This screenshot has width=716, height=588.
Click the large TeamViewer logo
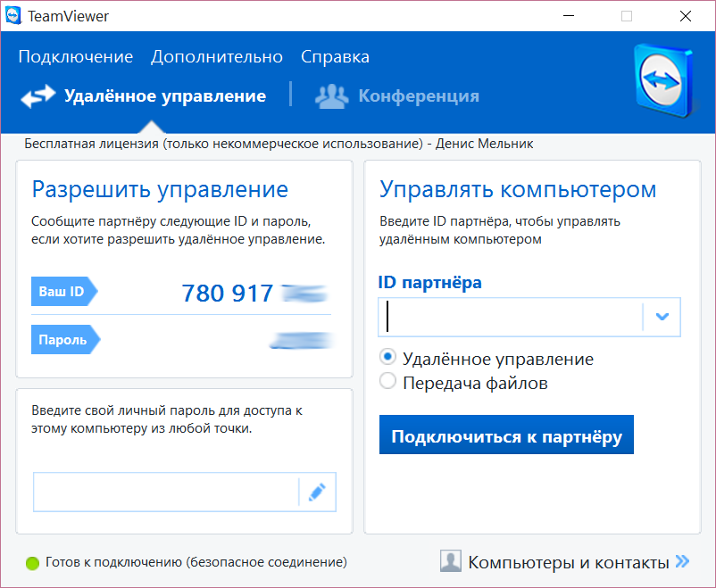tap(665, 81)
